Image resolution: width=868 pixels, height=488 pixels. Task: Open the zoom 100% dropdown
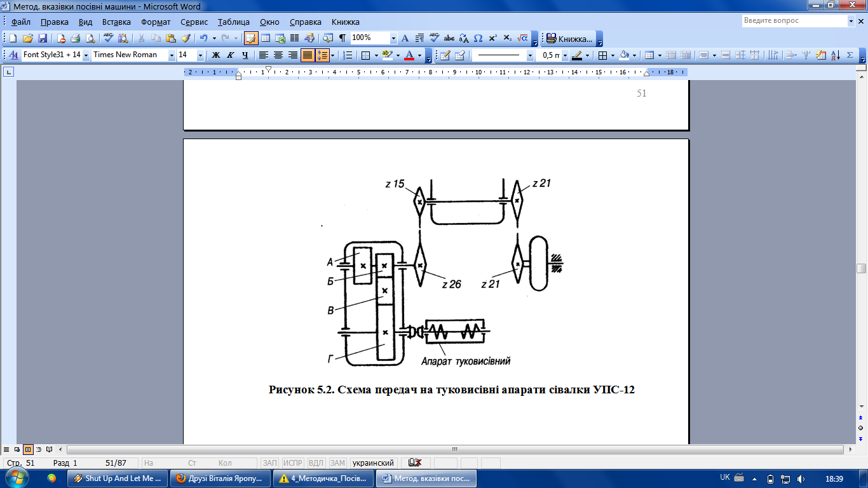pos(393,38)
